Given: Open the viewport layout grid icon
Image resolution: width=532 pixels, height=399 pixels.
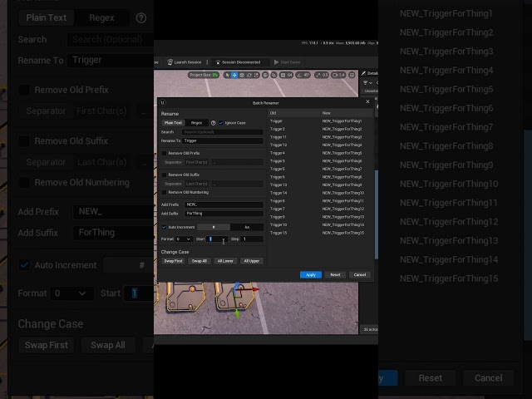Looking at the screenshot, I should pyautogui.click(x=352, y=75).
